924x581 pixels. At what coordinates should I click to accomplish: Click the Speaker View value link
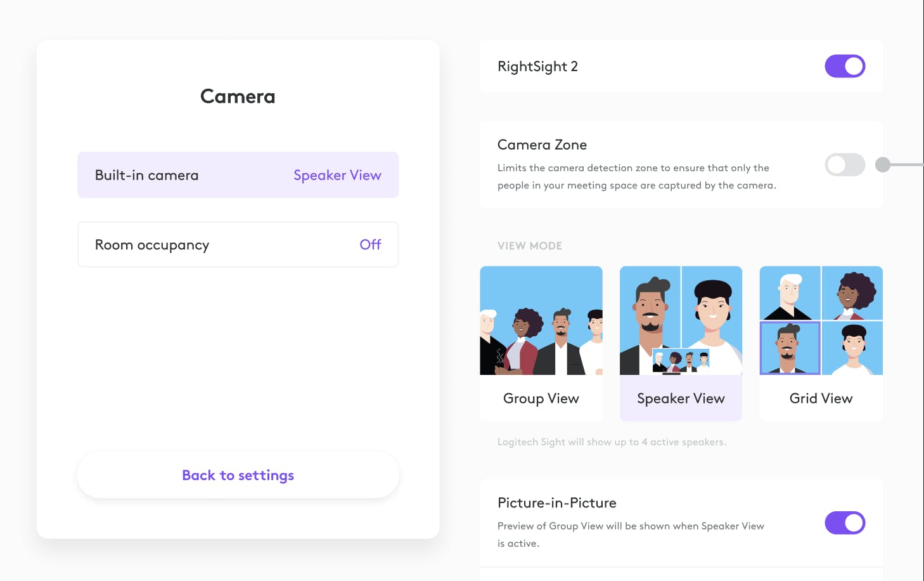(337, 175)
